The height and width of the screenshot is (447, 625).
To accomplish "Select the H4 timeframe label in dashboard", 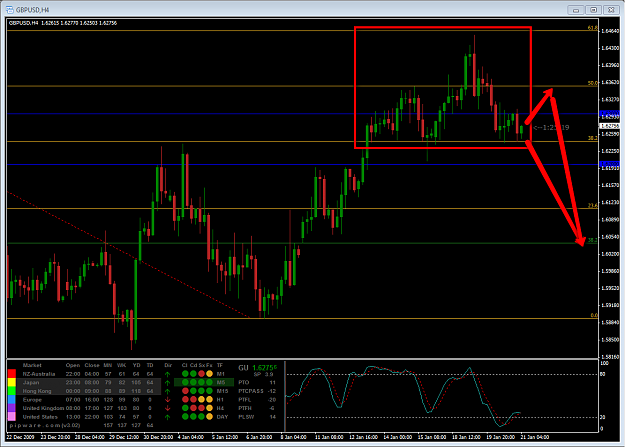I will point(220,408).
